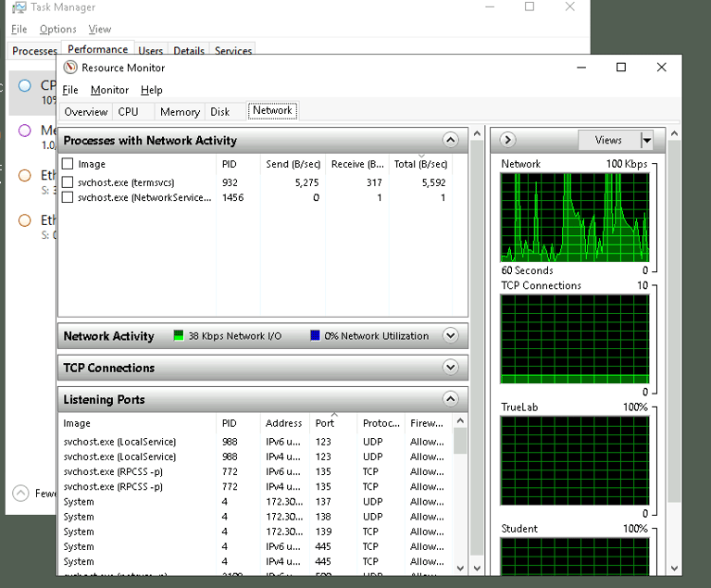Check svchost.exe (NetworkService) checkbox

tap(68, 197)
